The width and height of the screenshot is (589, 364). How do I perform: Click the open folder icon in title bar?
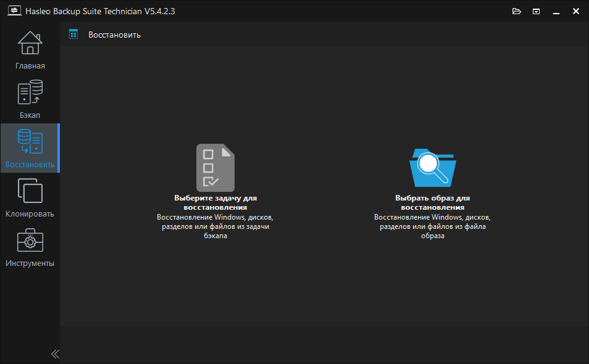click(517, 11)
